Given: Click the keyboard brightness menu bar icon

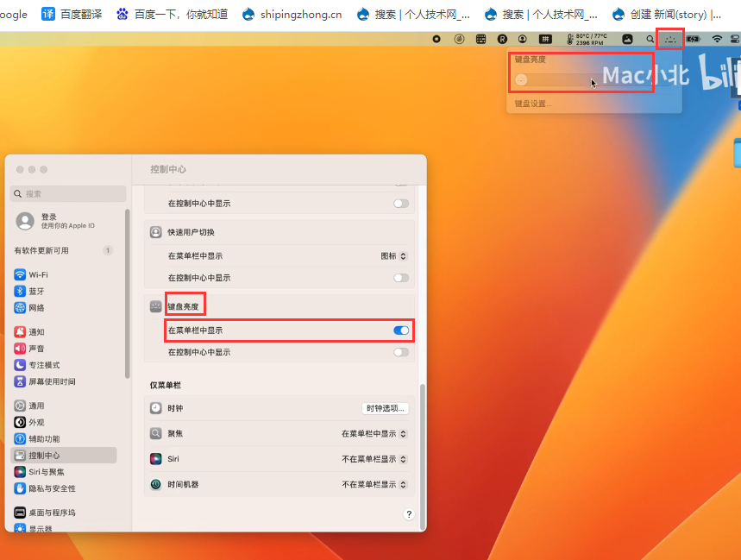Looking at the screenshot, I should tap(670, 39).
